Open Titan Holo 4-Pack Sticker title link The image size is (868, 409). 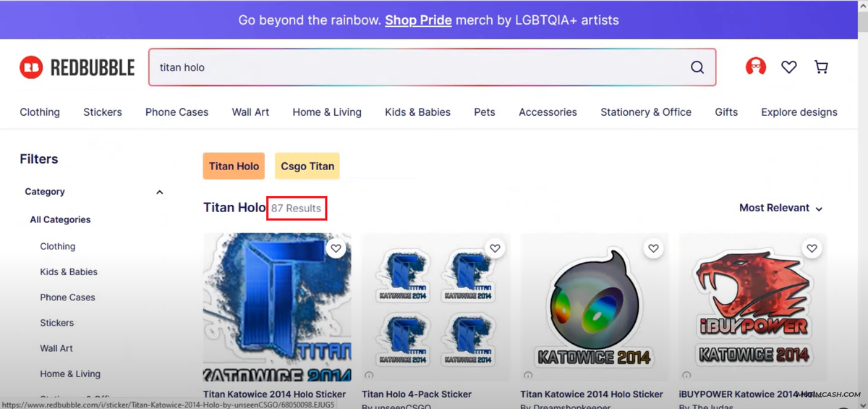[417, 395]
